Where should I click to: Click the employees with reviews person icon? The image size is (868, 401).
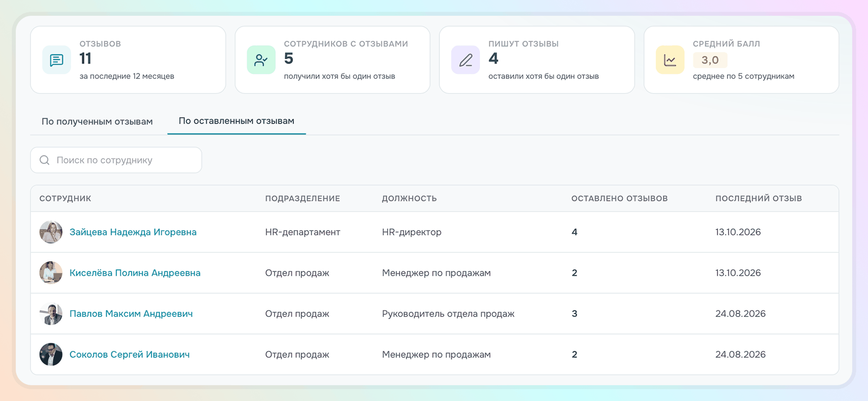coord(261,60)
